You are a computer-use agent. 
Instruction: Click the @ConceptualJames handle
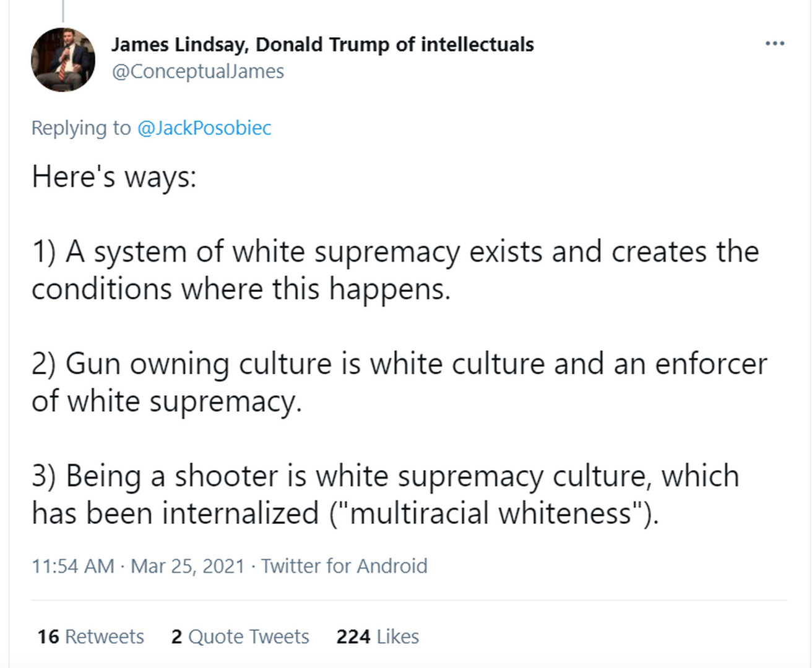point(197,72)
